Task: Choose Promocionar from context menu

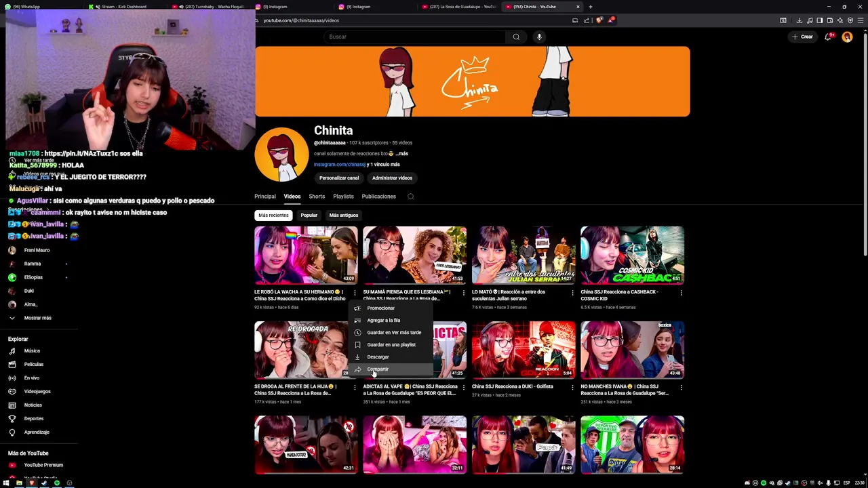Action: [391, 308]
